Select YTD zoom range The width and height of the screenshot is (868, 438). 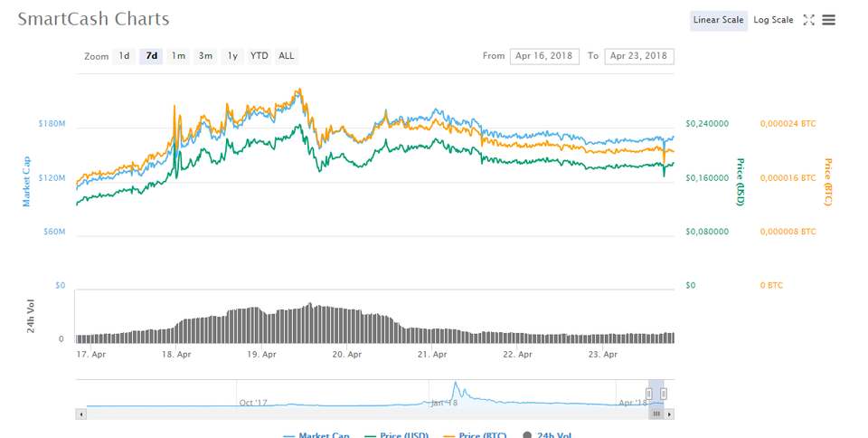pyautogui.click(x=259, y=56)
